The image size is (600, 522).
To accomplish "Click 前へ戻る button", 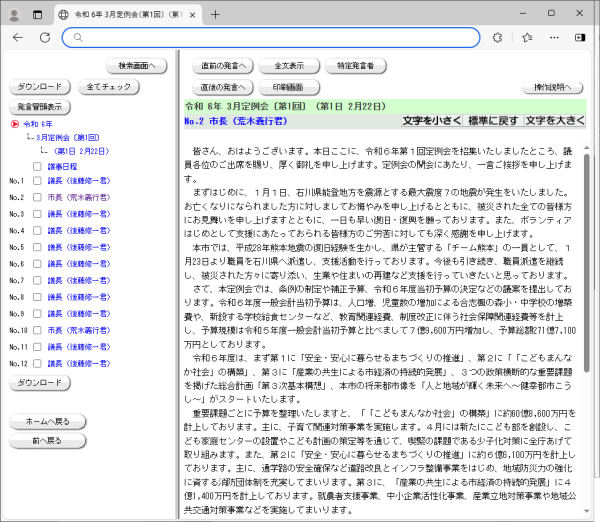I will coord(47,441).
